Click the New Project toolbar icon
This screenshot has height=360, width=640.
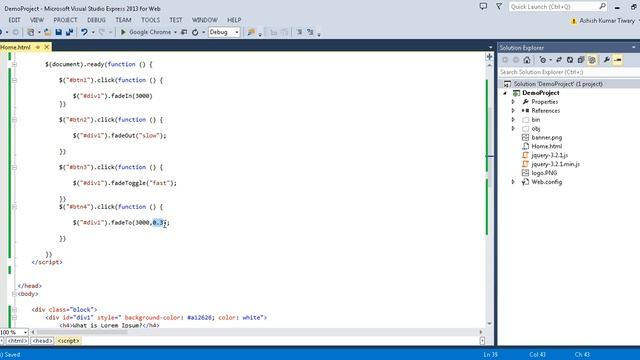[x=31, y=32]
